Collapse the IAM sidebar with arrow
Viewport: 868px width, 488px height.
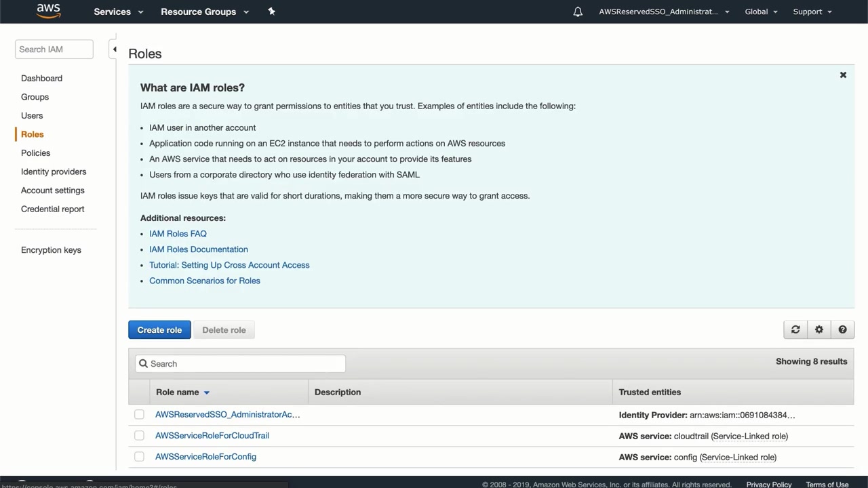114,49
